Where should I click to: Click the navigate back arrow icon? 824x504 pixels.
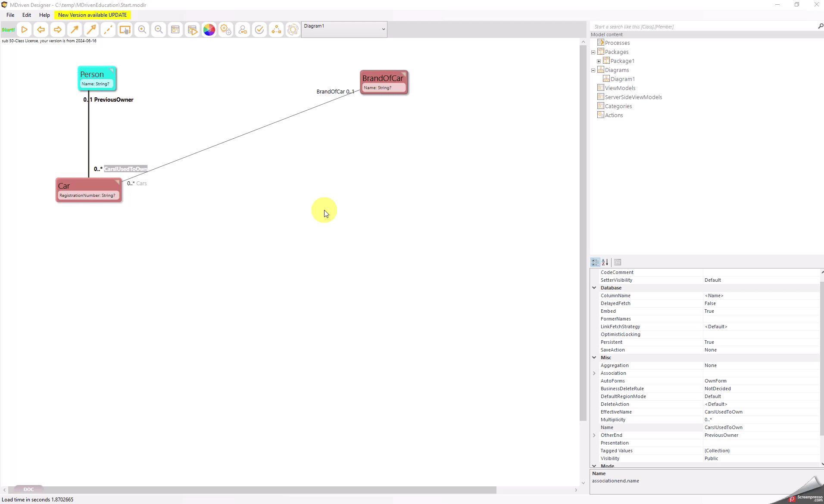coord(41,30)
